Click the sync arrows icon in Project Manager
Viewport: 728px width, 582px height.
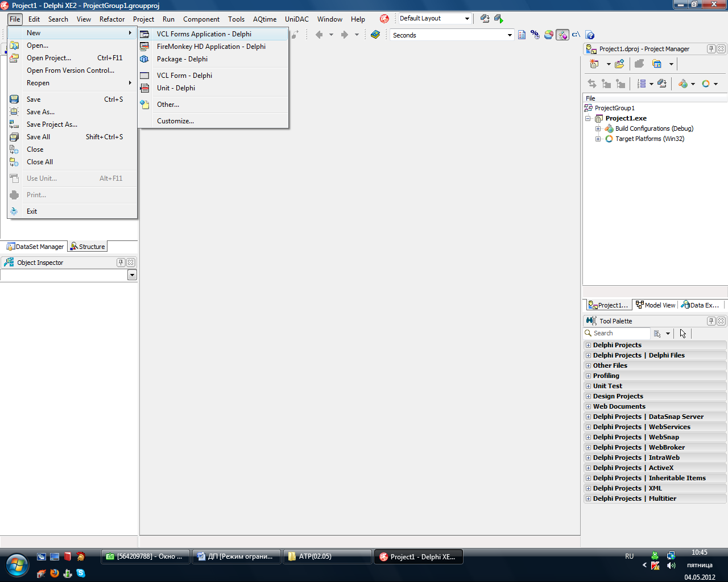pyautogui.click(x=592, y=84)
